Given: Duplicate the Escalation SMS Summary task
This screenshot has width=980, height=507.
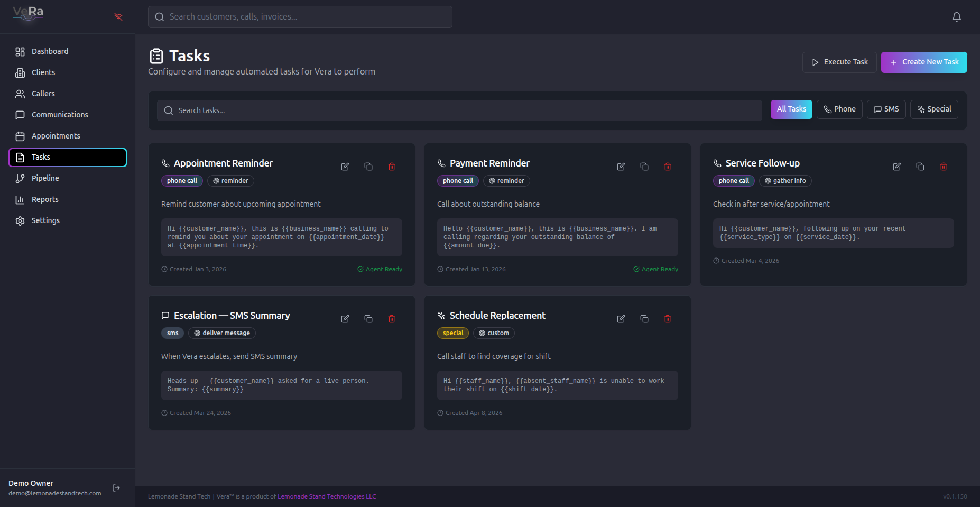Looking at the screenshot, I should [368, 319].
